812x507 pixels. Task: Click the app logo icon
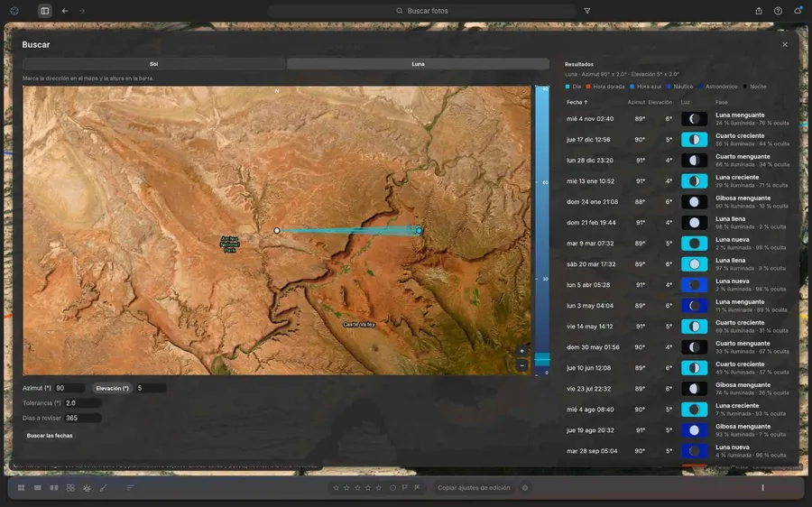click(x=14, y=10)
